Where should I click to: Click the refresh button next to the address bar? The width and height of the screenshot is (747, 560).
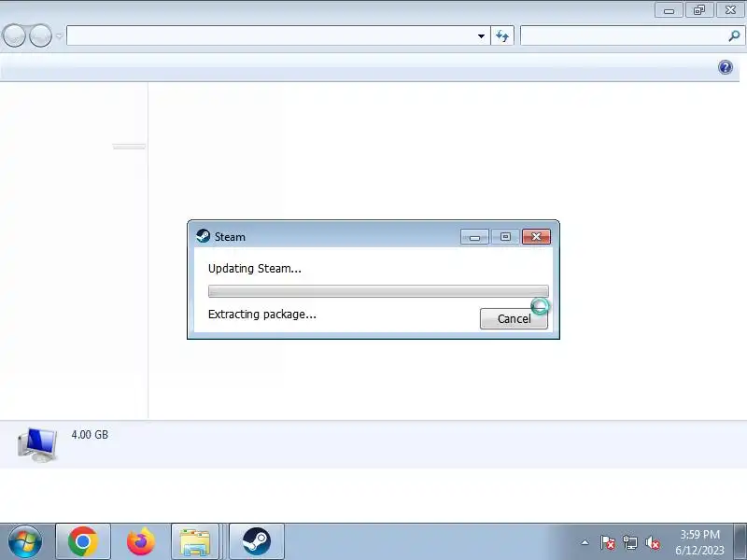click(x=502, y=36)
